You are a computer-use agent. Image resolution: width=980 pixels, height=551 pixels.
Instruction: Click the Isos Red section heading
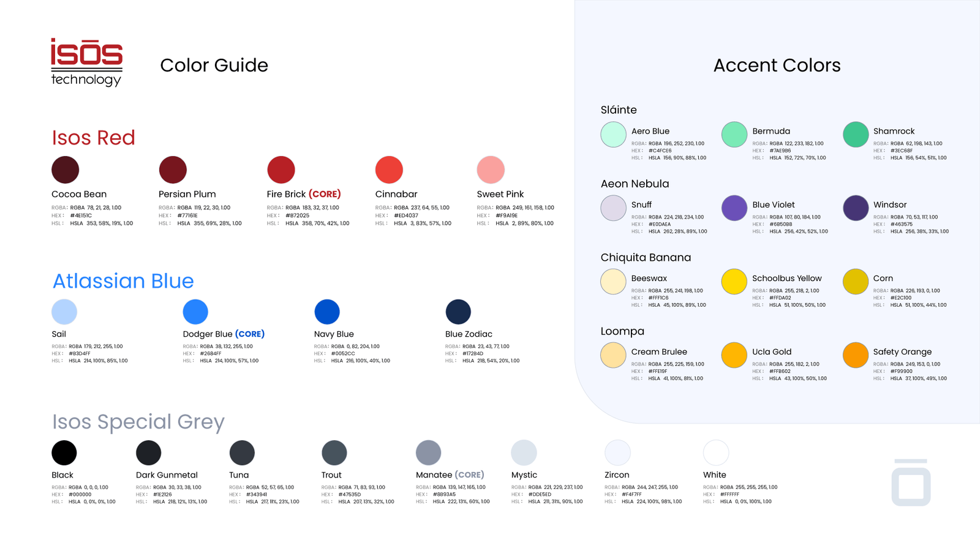(x=93, y=138)
